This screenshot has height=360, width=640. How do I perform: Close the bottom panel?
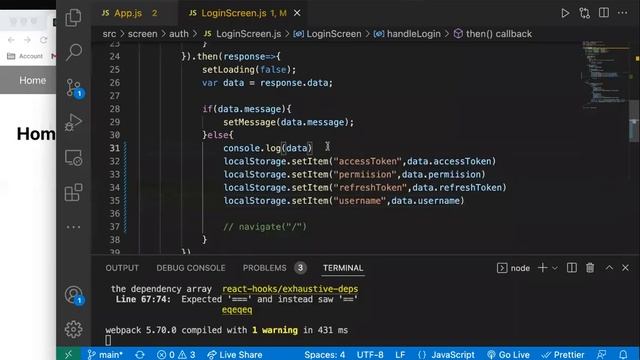(625, 268)
